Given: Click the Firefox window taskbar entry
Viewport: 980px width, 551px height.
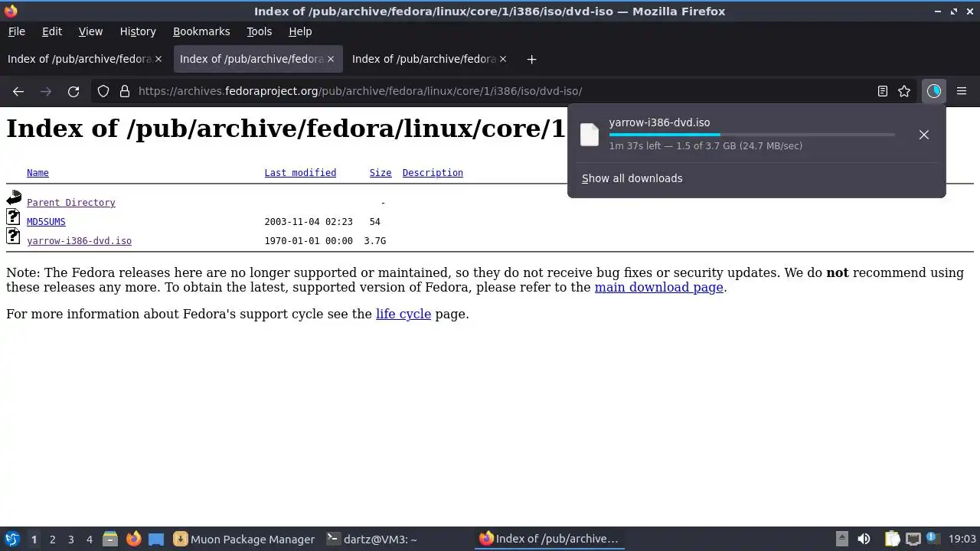Looking at the screenshot, I should coord(548,539).
